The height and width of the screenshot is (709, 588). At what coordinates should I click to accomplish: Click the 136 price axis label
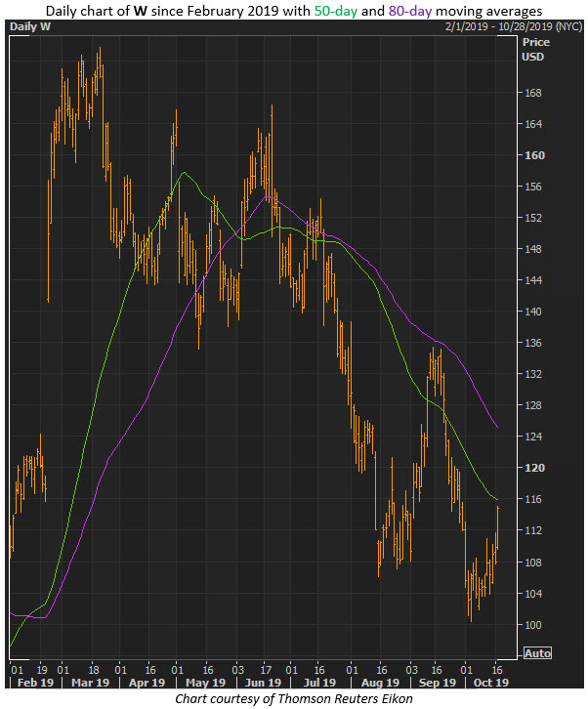click(x=532, y=343)
